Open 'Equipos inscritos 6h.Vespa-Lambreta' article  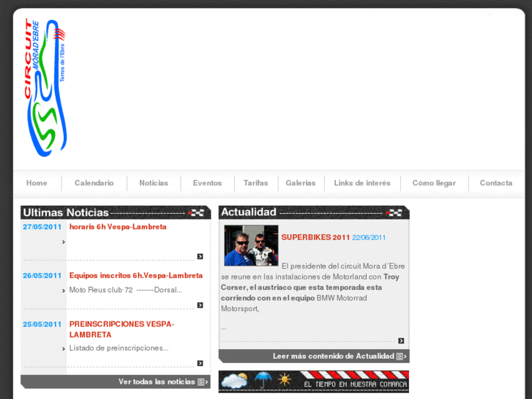tap(135, 275)
